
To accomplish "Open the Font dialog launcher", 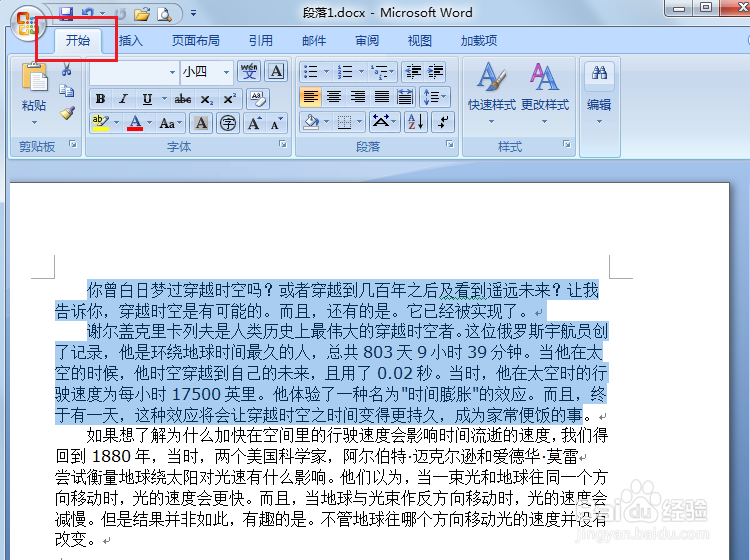I will 283,144.
